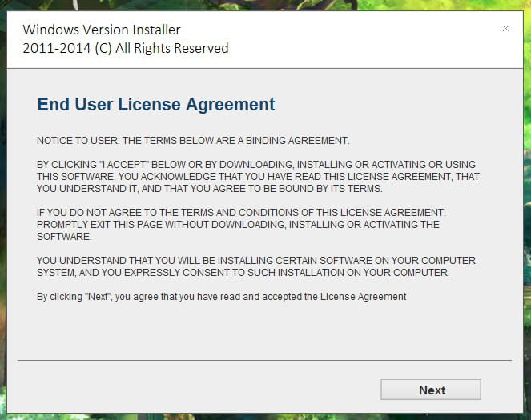Screen dimensions: 531x420
Task: Close the Windows Version Installer dialog
Action: 505,29
